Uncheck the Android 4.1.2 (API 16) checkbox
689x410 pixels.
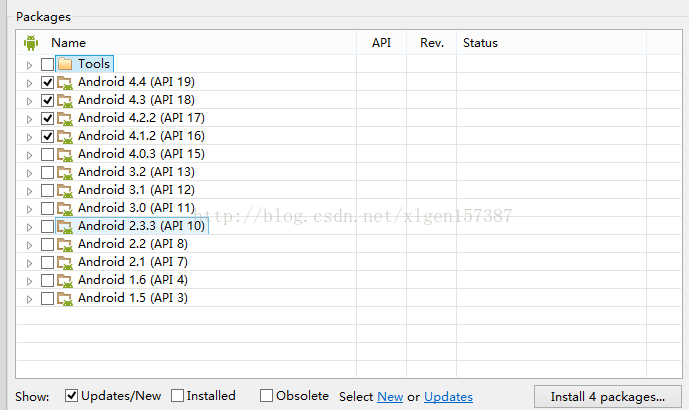coord(47,136)
